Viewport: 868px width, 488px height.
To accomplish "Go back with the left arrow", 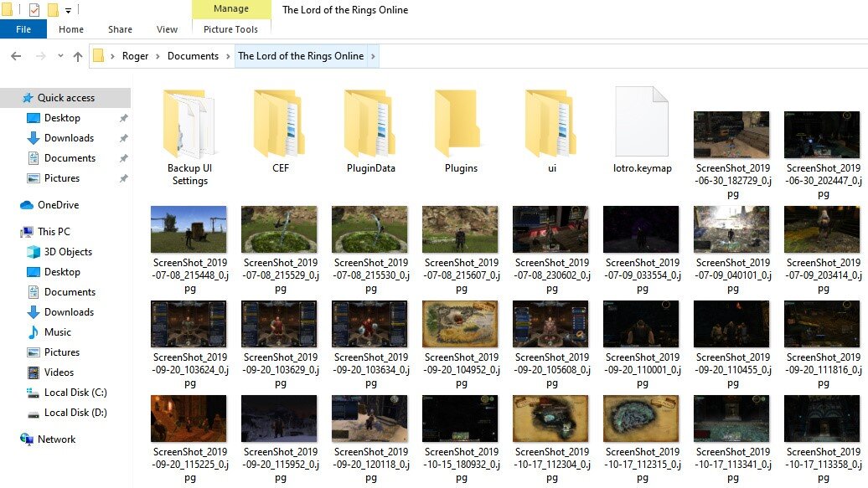I will click(x=16, y=56).
